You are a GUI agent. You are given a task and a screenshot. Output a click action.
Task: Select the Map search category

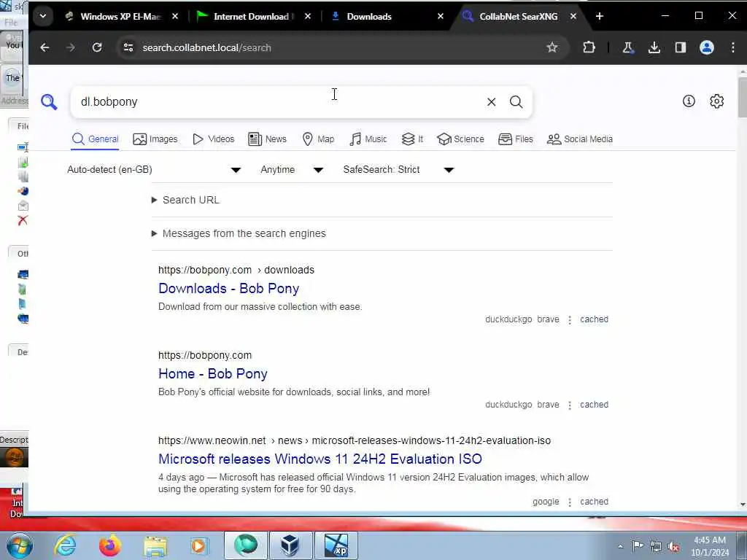[318, 139]
